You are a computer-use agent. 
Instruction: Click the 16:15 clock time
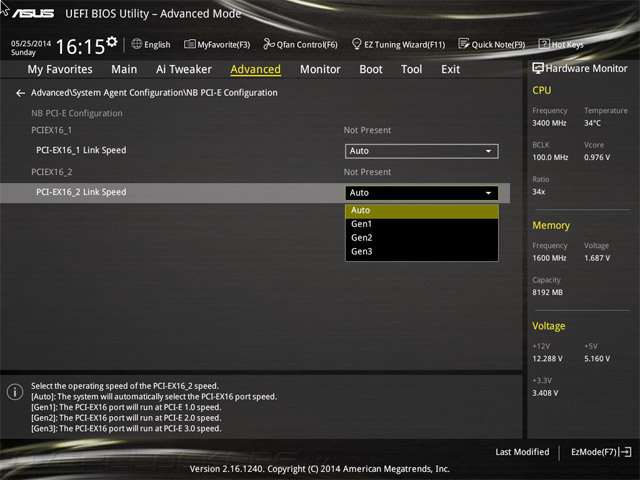coord(80,47)
